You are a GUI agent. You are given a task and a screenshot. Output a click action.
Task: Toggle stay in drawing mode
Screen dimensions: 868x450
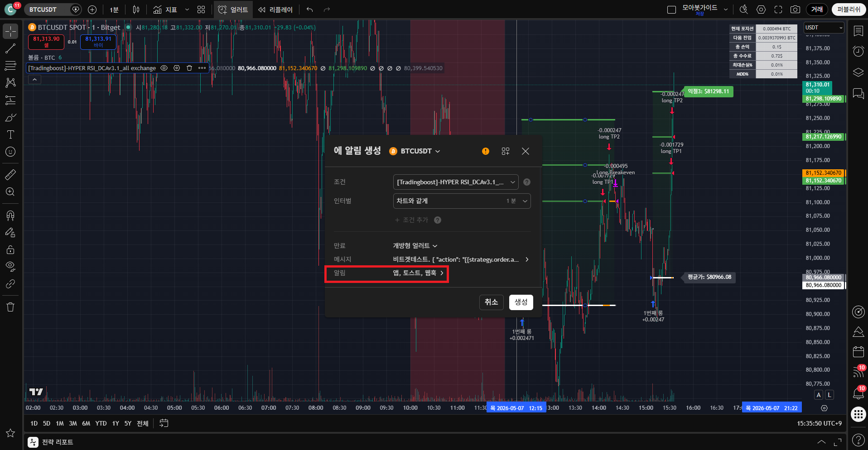[x=10, y=232]
